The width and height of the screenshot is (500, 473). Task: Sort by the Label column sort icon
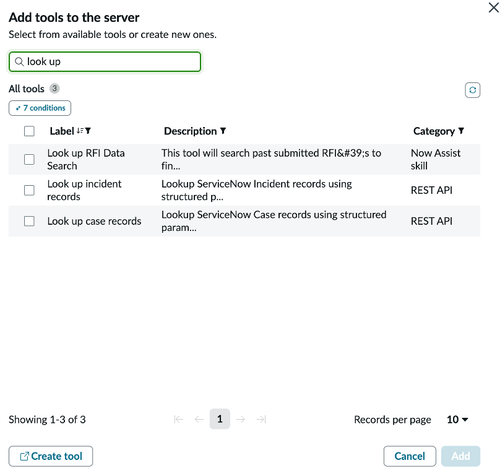80,131
